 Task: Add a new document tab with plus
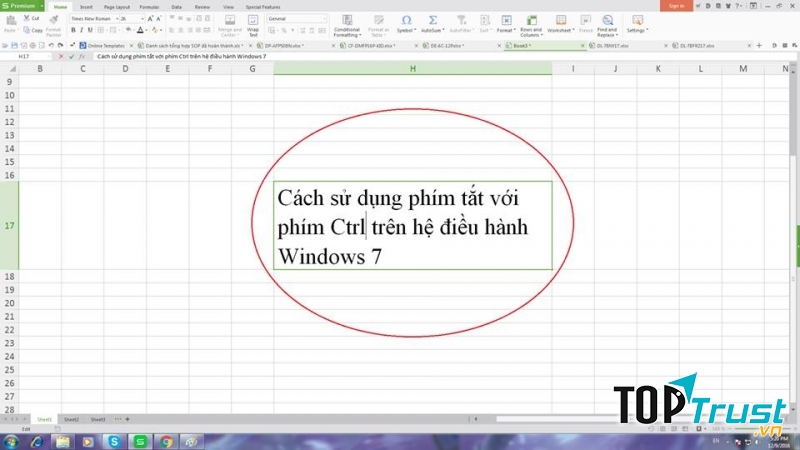(x=759, y=45)
